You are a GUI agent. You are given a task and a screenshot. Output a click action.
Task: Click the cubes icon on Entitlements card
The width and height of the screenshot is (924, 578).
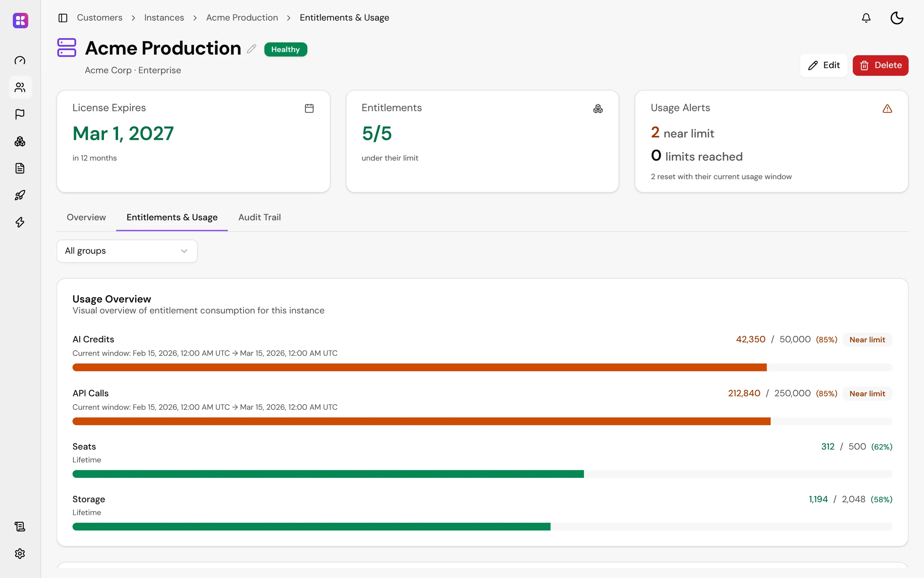(598, 109)
